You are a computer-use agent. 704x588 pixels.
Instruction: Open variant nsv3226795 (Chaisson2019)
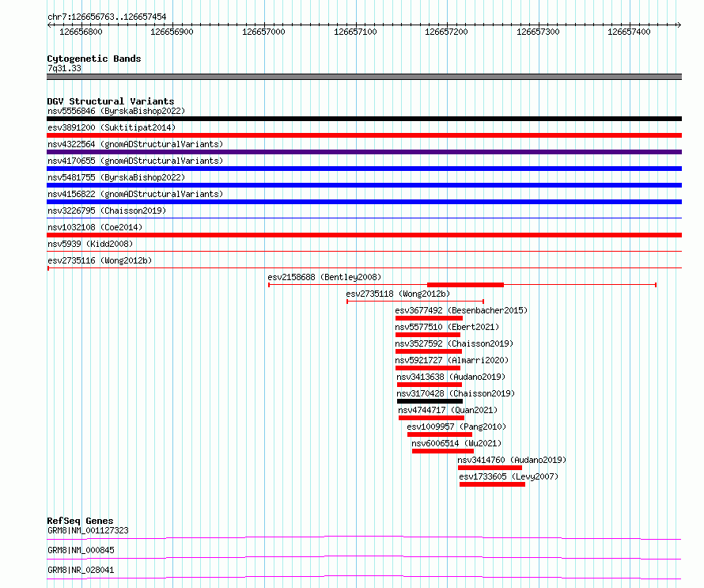107,211
